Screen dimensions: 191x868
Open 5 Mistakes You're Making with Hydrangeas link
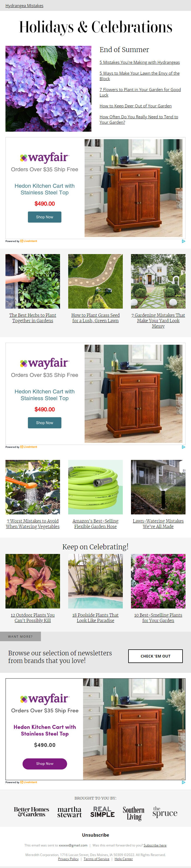(x=140, y=62)
